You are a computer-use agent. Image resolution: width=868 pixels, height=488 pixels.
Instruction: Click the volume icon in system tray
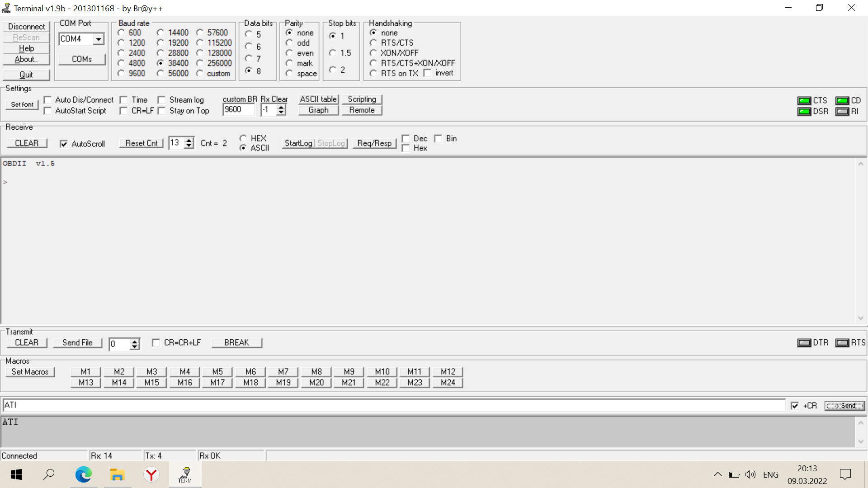point(750,474)
